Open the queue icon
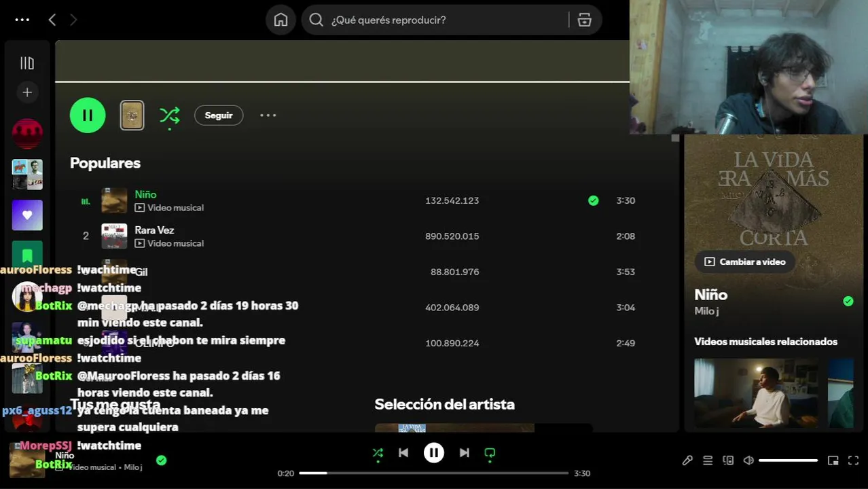 click(x=708, y=460)
